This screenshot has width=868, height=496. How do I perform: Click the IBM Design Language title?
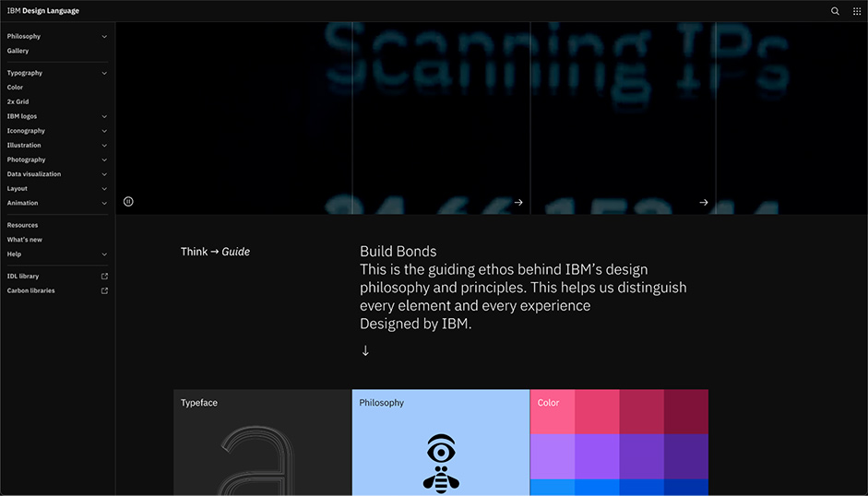pyautogui.click(x=43, y=11)
